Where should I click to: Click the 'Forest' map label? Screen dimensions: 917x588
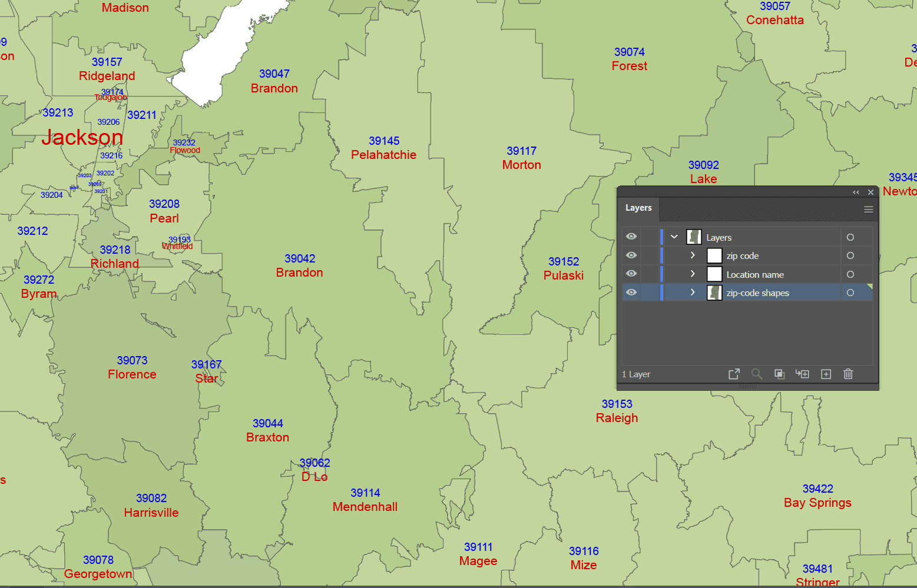click(630, 66)
